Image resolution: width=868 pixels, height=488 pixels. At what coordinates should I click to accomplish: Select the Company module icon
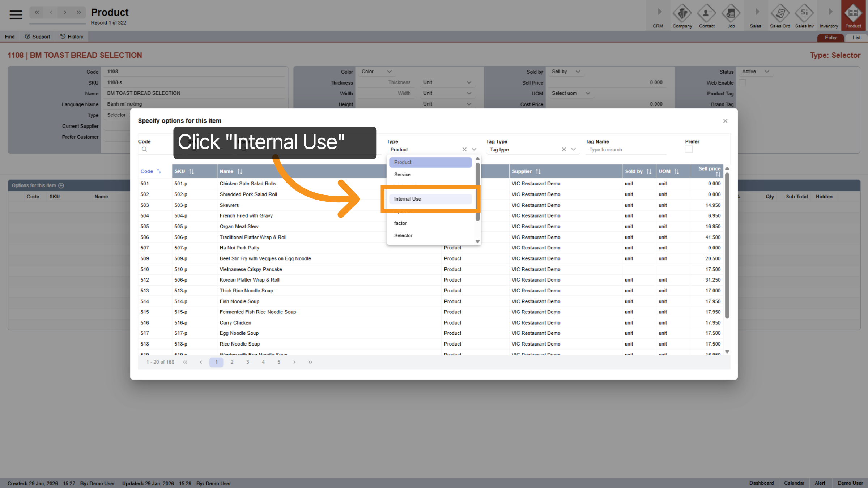[x=682, y=15]
